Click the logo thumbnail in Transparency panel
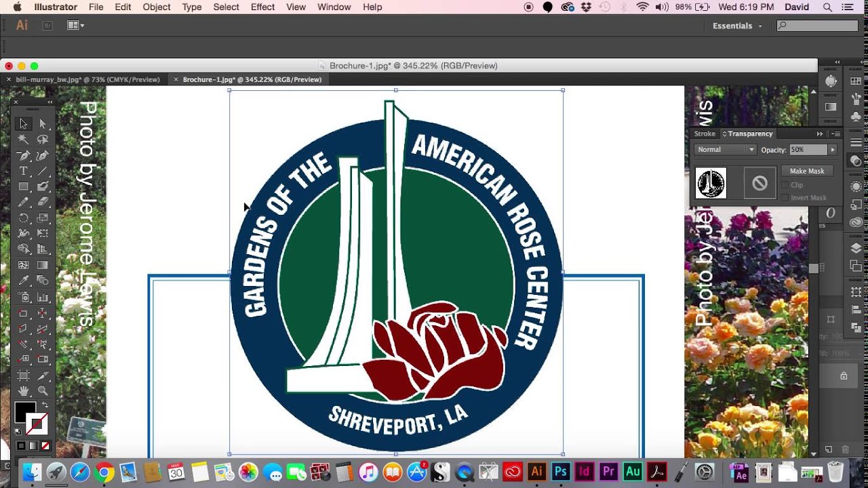This screenshot has height=488, width=868. pos(711,183)
